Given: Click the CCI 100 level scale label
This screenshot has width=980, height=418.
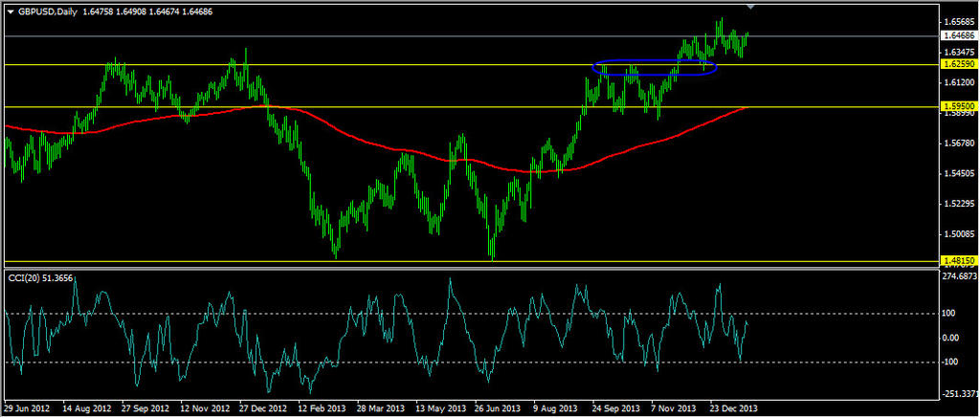Looking at the screenshot, I should click(x=950, y=313).
